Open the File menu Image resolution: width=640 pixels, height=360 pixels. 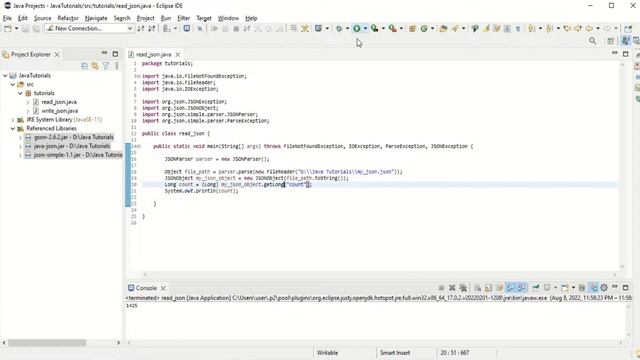(x=7, y=18)
